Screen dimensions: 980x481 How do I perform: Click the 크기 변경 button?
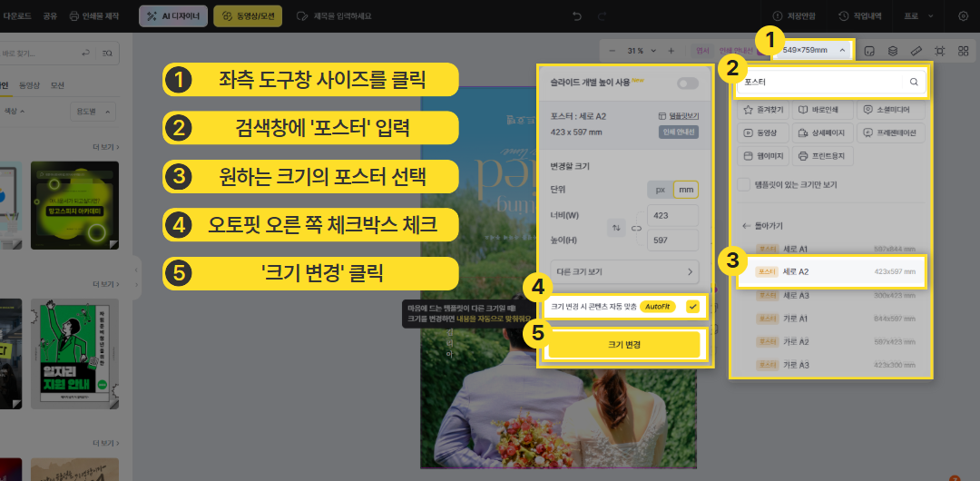(x=623, y=345)
